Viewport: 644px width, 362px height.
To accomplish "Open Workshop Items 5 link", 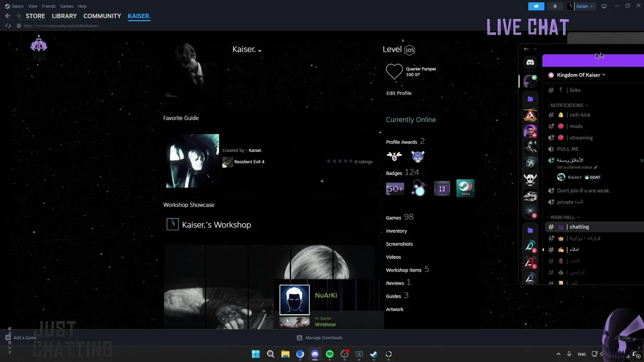I will 408,269.
